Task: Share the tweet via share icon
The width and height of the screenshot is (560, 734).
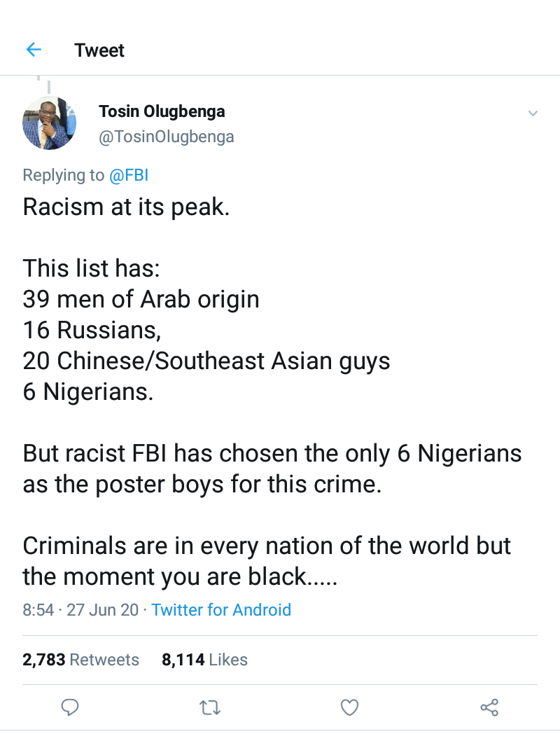Action: click(x=489, y=707)
